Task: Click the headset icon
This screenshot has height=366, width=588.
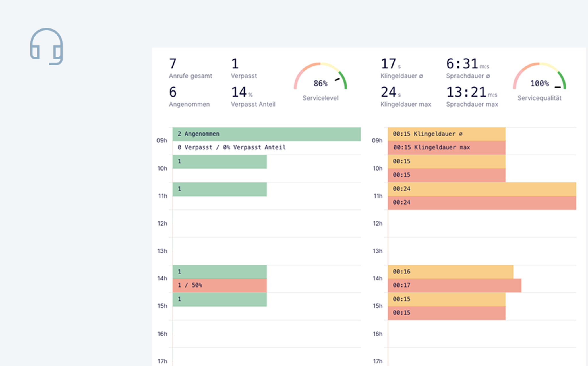Action: [47, 47]
